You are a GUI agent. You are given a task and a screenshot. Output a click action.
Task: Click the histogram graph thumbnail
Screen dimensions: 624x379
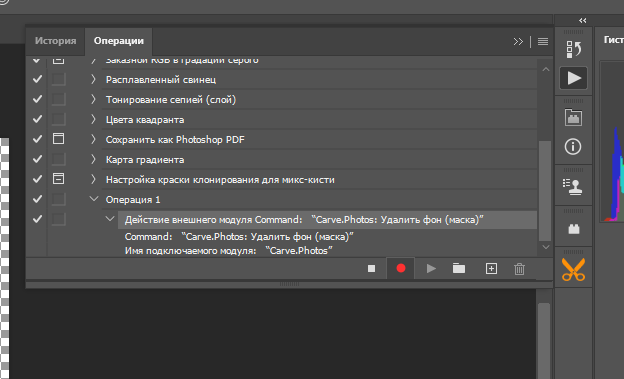click(612, 141)
